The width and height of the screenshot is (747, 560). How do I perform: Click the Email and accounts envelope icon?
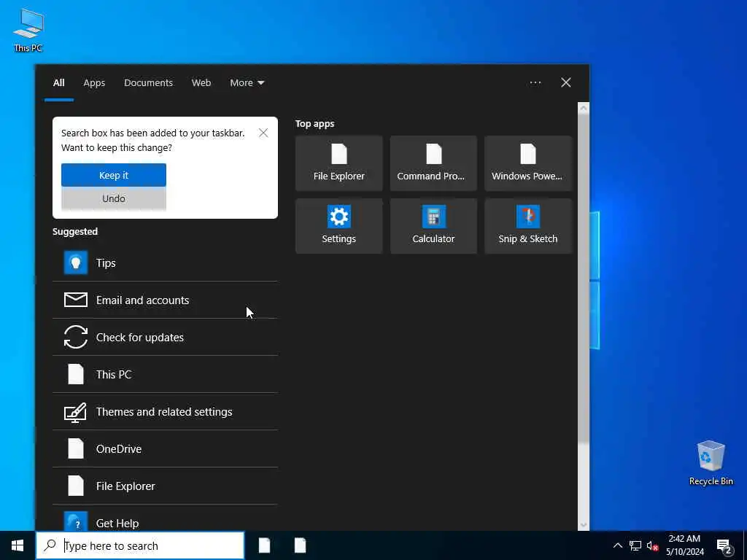(x=76, y=300)
